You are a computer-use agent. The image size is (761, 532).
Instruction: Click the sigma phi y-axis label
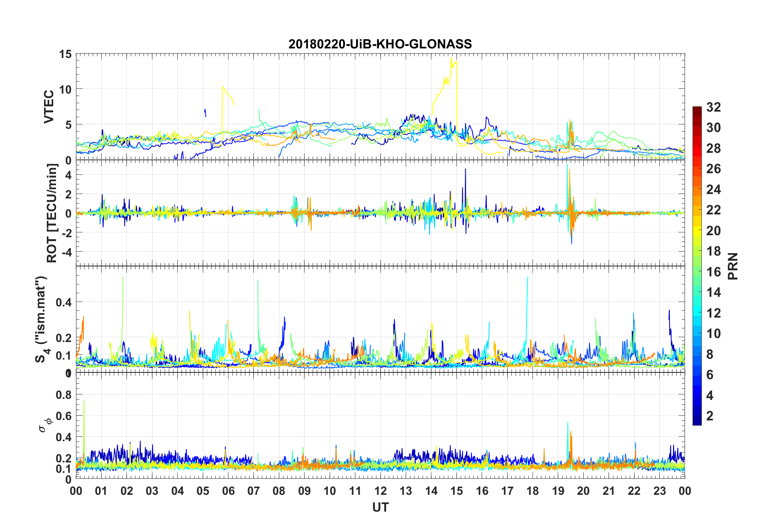click(x=46, y=425)
